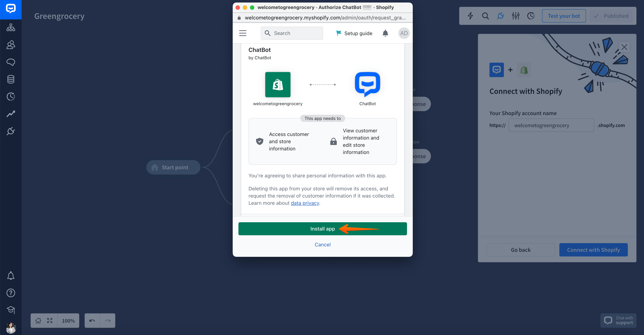Click the AD account avatar in Shopify
The height and width of the screenshot is (335, 644).
pos(404,33)
